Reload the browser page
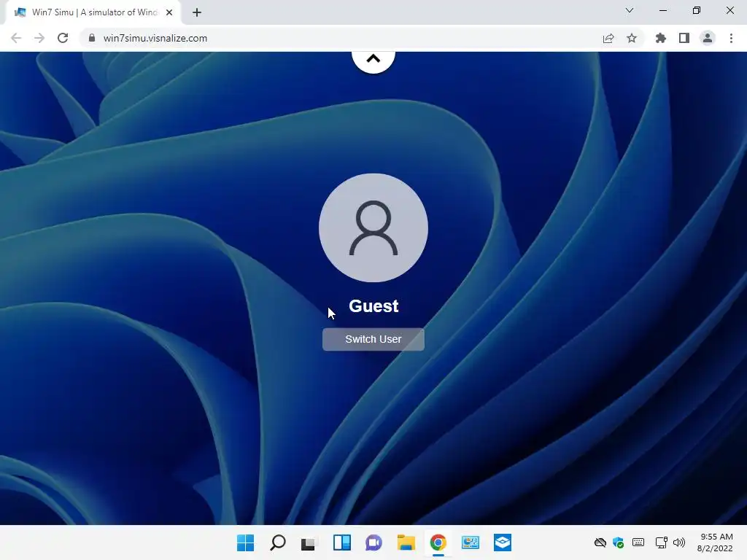 [x=63, y=38]
